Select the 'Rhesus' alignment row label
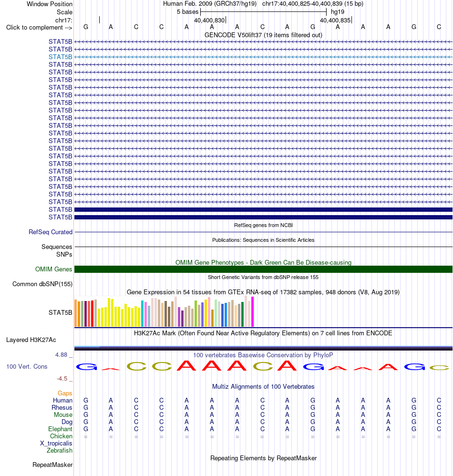 (x=62, y=407)
